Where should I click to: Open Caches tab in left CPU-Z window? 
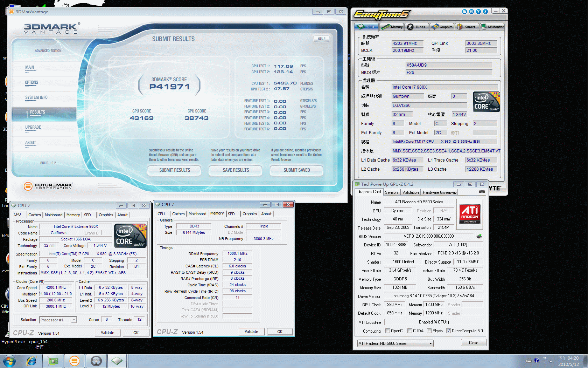[35, 215]
